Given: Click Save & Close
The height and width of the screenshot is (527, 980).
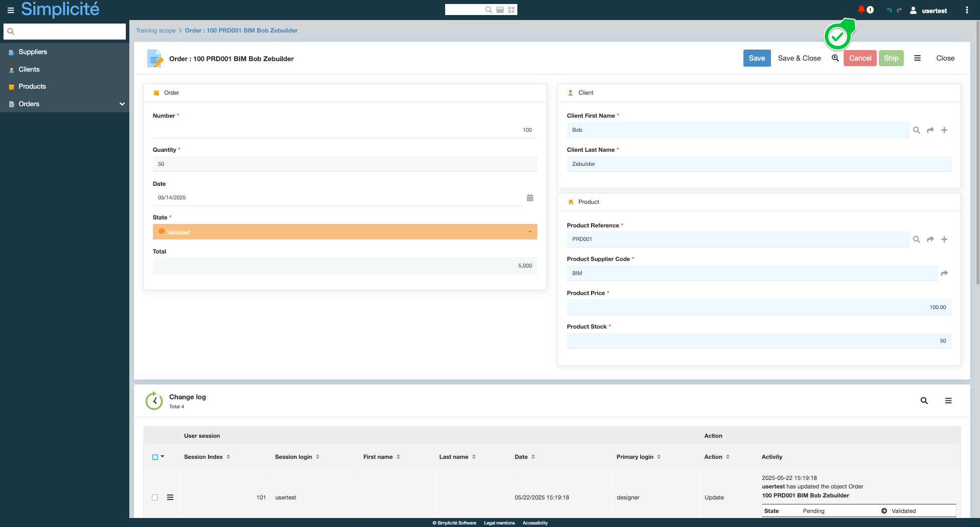Looking at the screenshot, I should (800, 58).
